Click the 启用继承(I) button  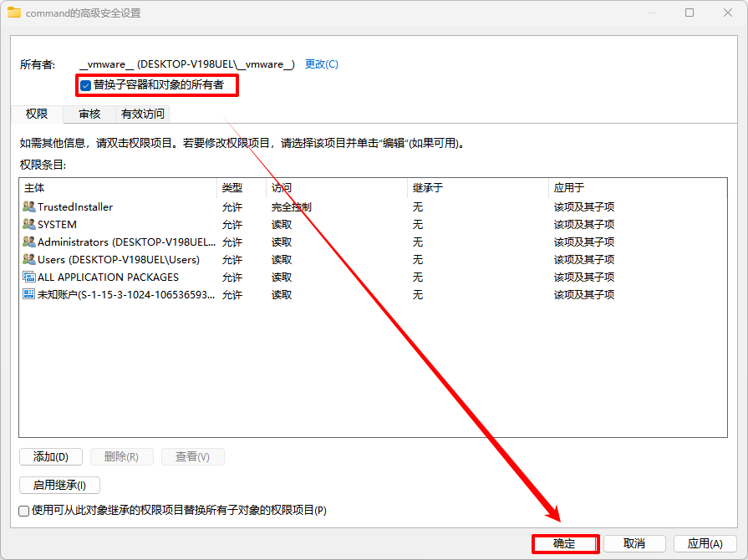click(59, 485)
